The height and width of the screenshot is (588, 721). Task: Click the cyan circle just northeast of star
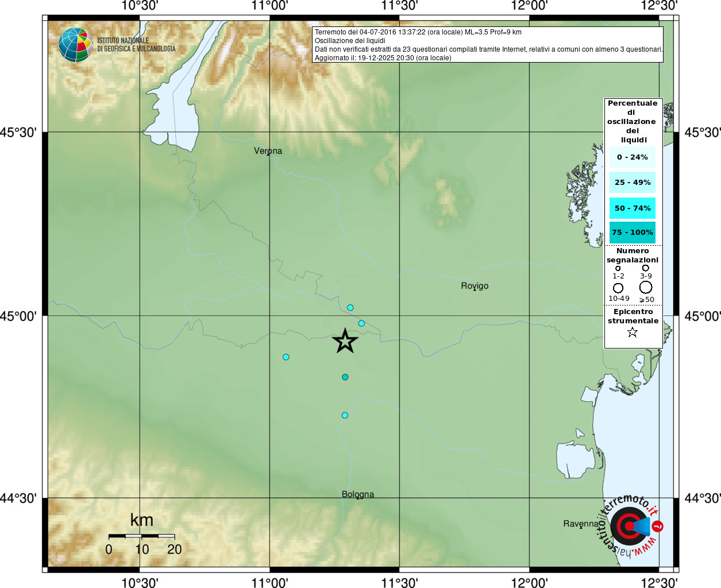pyautogui.click(x=361, y=323)
